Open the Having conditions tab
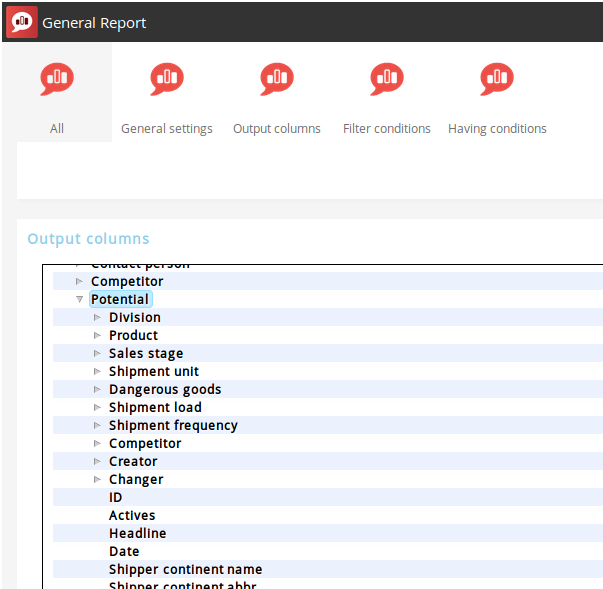 point(497,128)
